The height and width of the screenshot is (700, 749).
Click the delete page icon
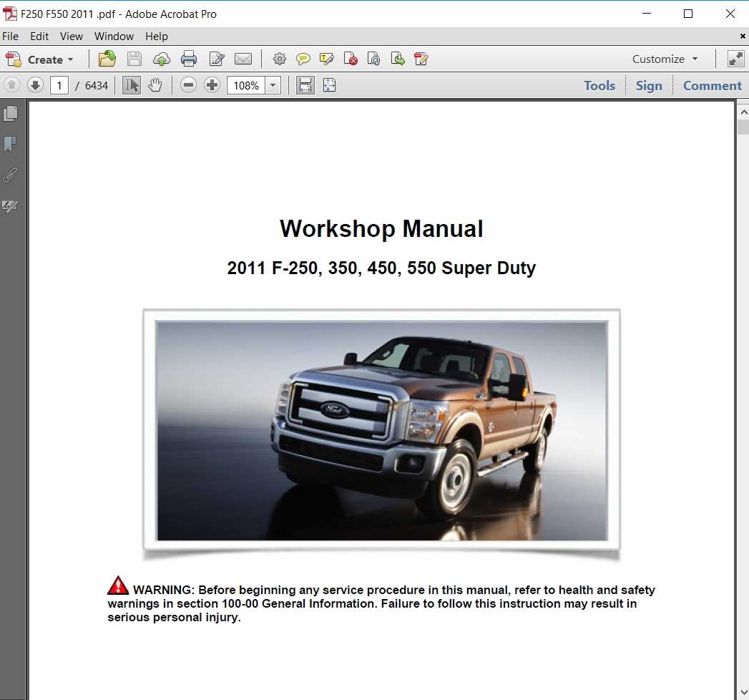coord(351,59)
